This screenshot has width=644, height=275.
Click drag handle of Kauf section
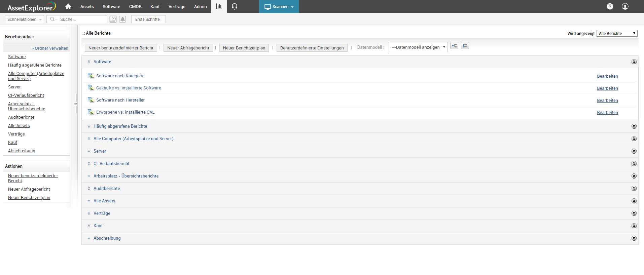click(89, 226)
